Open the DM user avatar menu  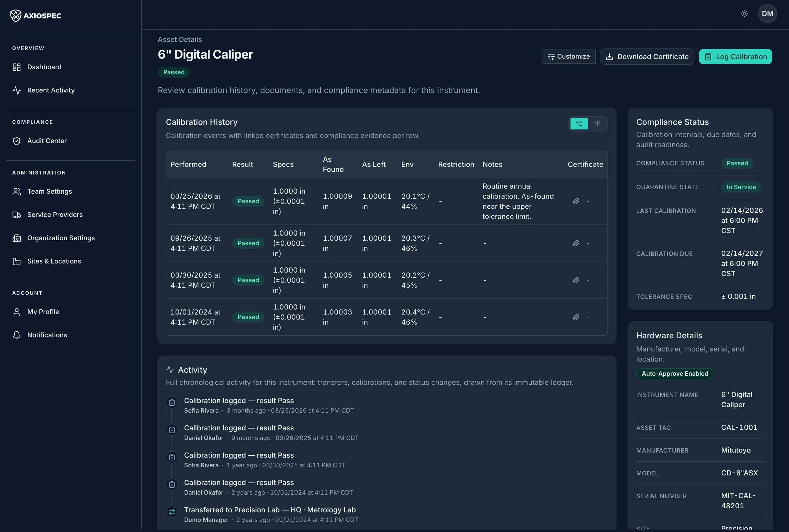pos(767,13)
